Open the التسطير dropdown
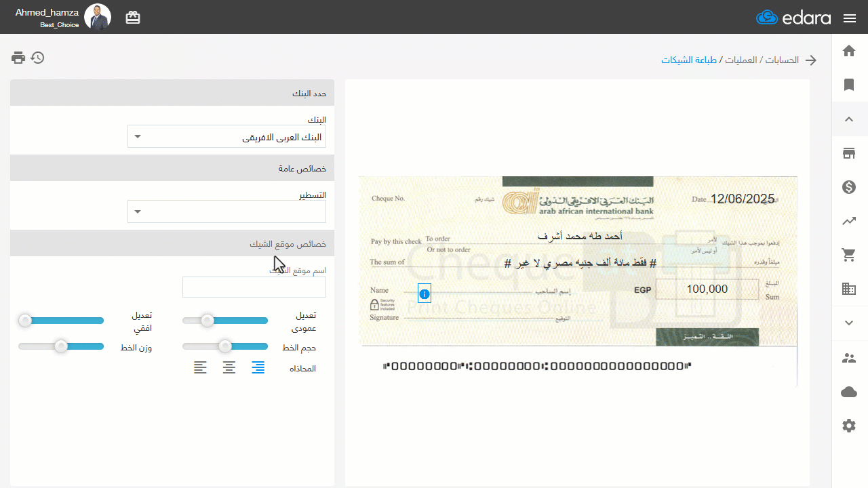The width and height of the screenshot is (868, 488). [226, 211]
